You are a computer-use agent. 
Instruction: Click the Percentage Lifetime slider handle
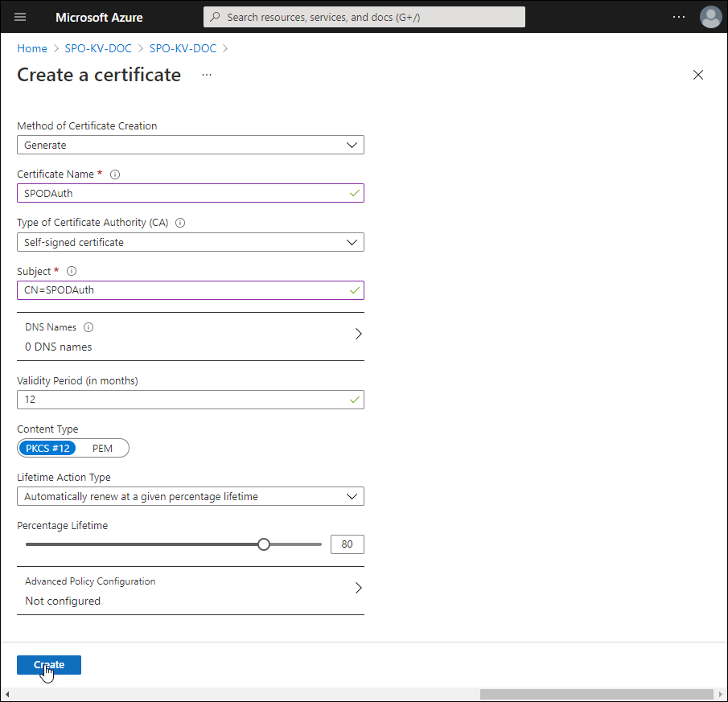point(263,544)
